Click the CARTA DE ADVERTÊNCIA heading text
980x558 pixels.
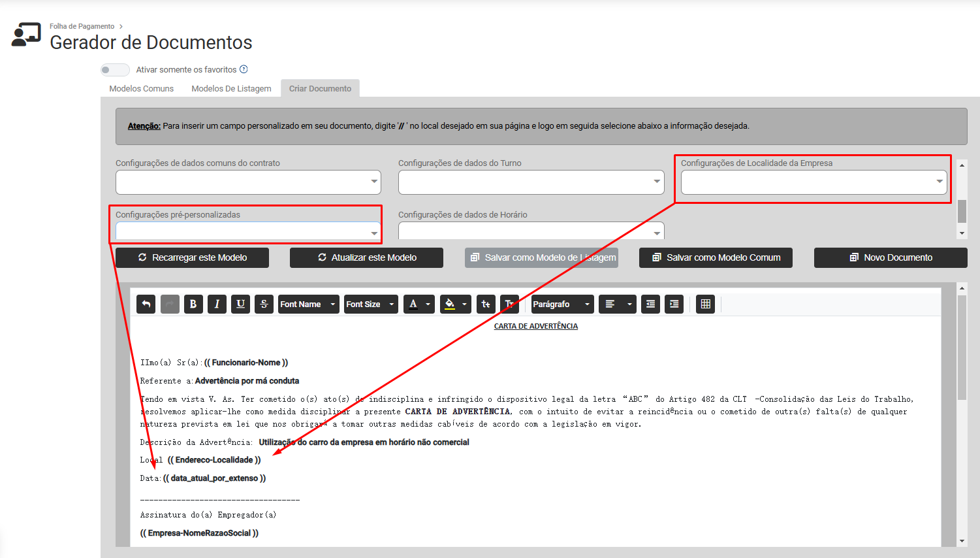[x=536, y=326]
